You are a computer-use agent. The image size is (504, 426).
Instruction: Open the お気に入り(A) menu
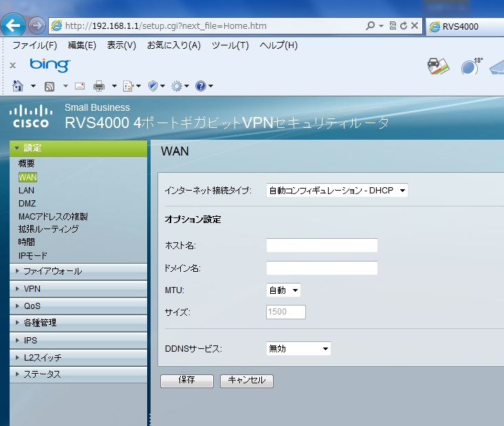pos(174,45)
